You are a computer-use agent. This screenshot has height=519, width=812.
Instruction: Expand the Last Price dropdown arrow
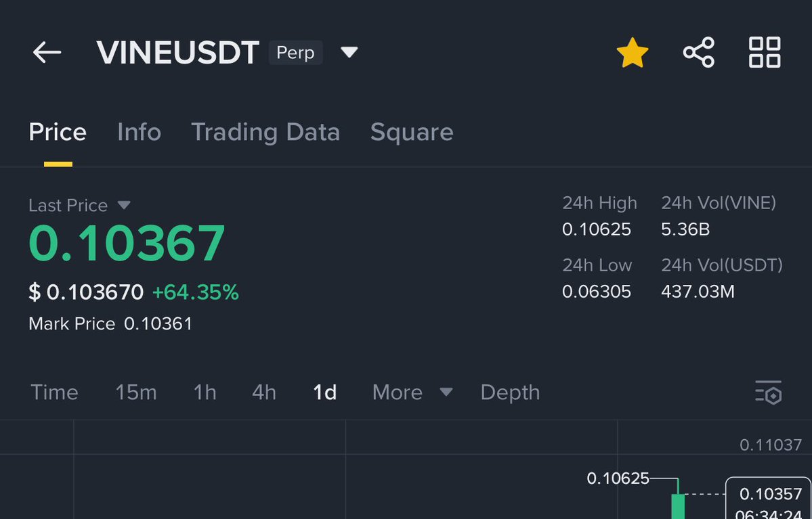(x=124, y=206)
